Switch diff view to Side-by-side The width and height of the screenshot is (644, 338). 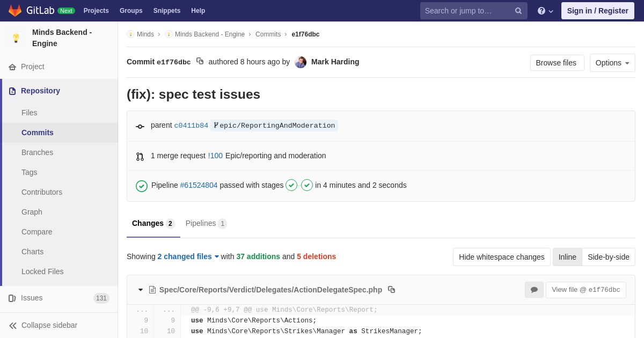pyautogui.click(x=608, y=257)
